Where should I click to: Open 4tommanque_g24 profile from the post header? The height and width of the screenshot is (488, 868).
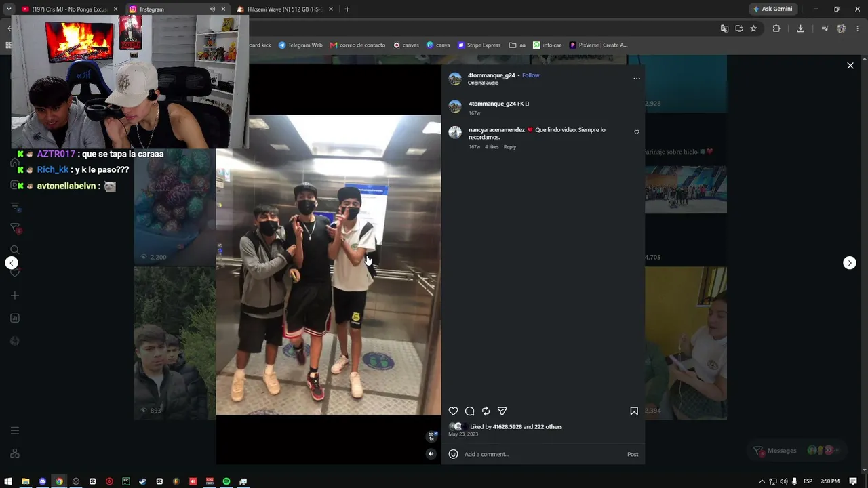tap(492, 75)
